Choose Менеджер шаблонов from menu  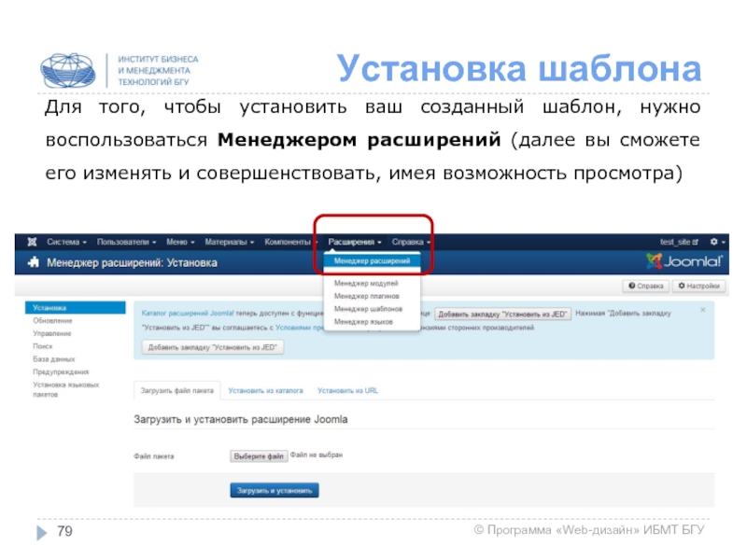(x=369, y=308)
